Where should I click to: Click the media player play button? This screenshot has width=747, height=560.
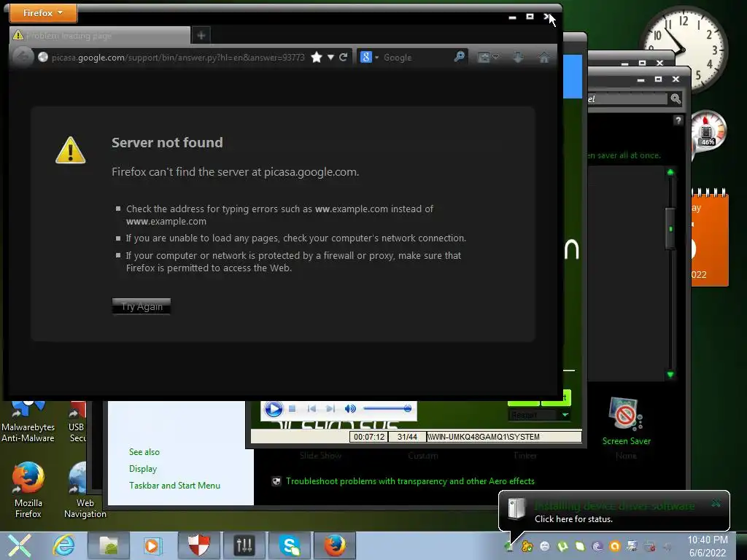274,409
